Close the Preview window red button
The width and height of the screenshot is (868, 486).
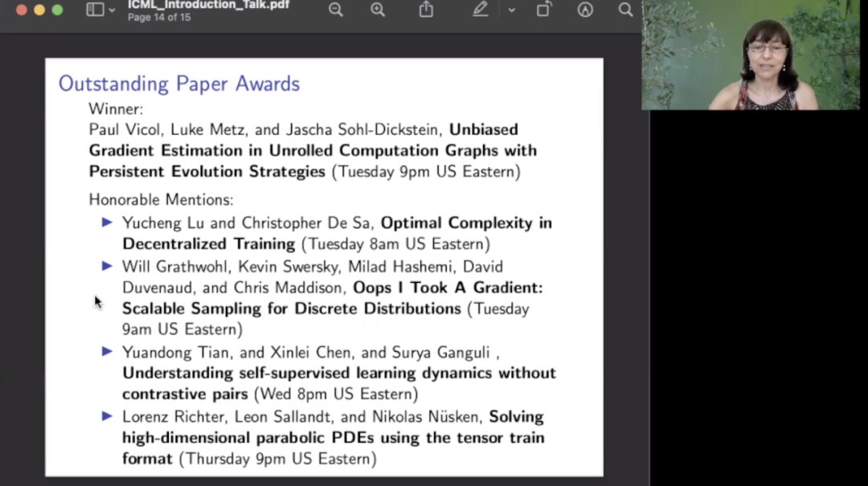click(x=22, y=10)
